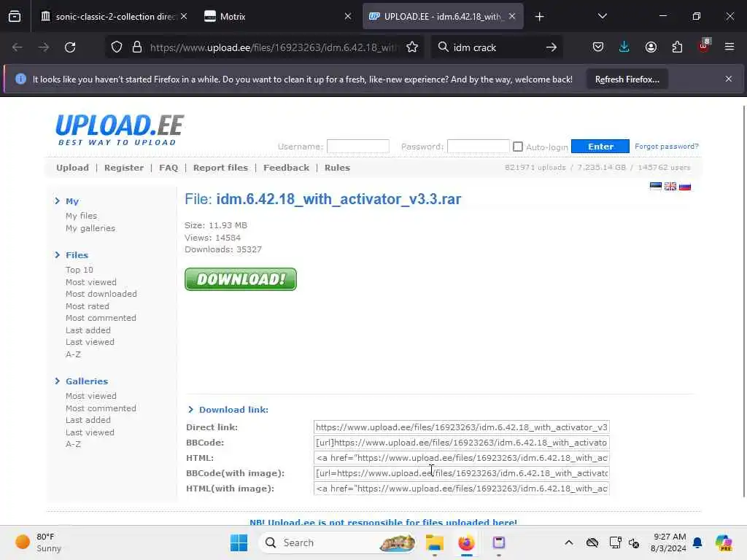747x560 pixels.
Task: Open the Register menu item
Action: click(x=124, y=168)
